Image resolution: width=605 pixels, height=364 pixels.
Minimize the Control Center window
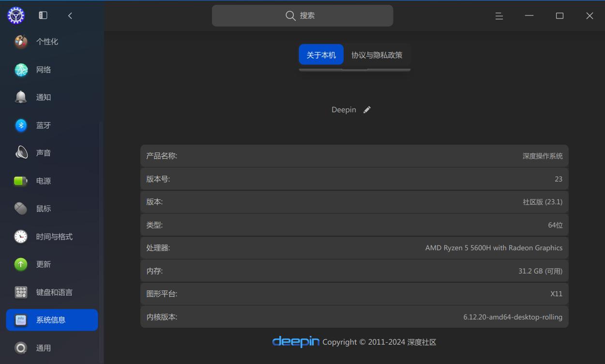click(x=529, y=16)
